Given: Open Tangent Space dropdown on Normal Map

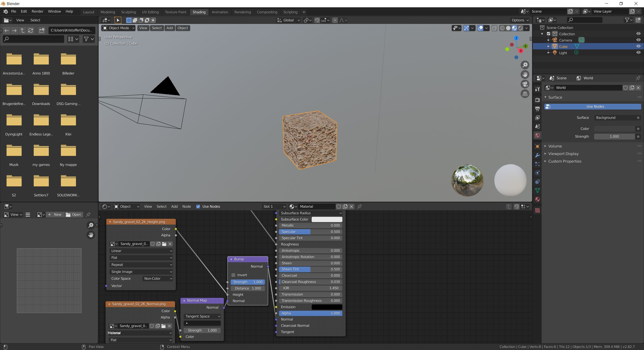Looking at the screenshot, I should 202,316.
